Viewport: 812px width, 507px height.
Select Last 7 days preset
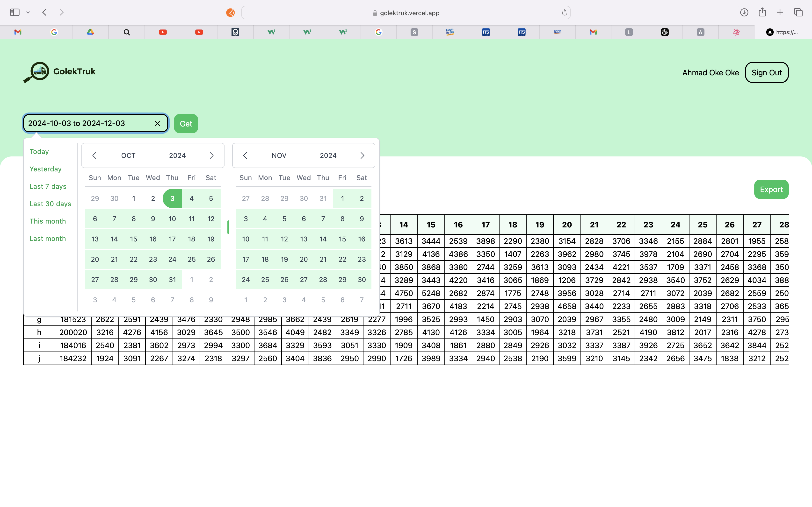[48, 186]
